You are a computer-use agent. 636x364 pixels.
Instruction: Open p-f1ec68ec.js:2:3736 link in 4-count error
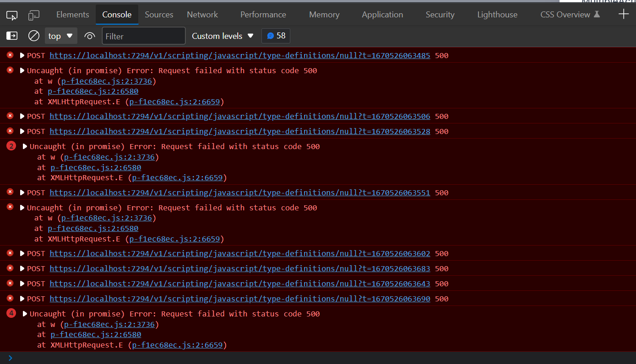[109, 324]
